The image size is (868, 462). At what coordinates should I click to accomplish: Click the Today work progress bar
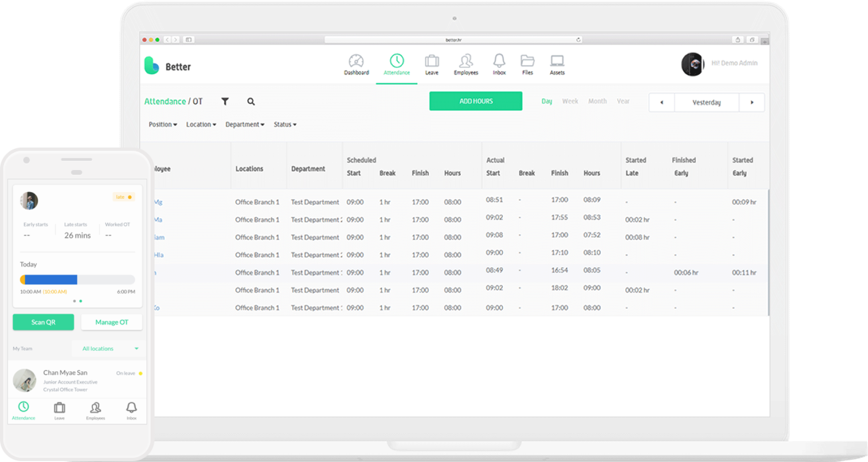[77, 280]
